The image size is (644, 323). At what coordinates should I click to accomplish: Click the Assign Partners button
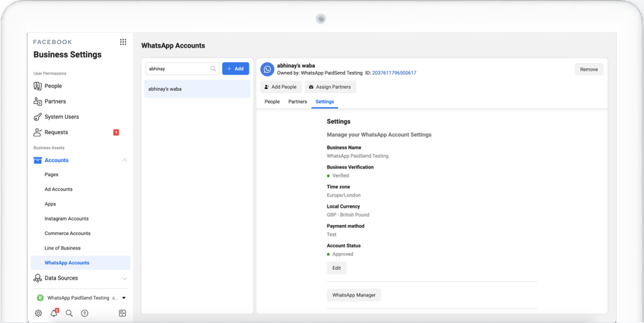coord(330,87)
